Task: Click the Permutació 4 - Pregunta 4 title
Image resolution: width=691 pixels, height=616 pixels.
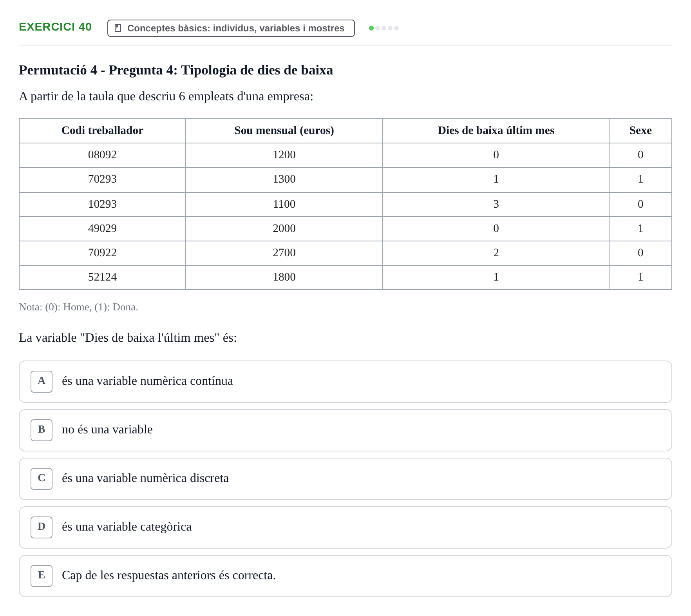Action: click(x=176, y=70)
